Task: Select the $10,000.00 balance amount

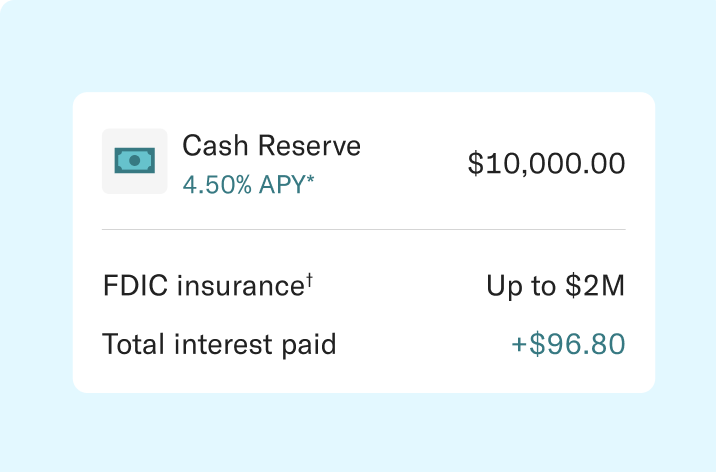Action: (546, 163)
